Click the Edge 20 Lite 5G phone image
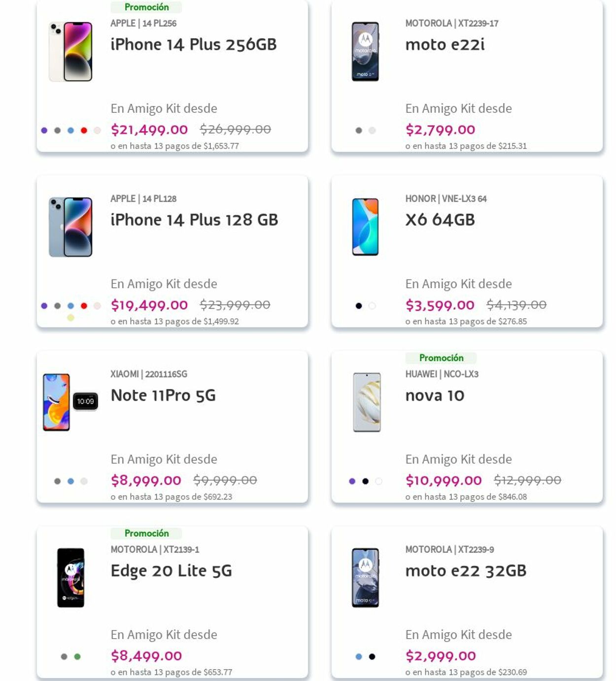 [70, 578]
